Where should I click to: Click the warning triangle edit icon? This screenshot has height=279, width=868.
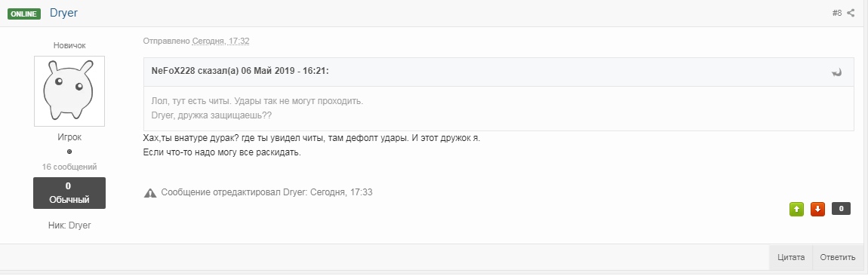(150, 192)
